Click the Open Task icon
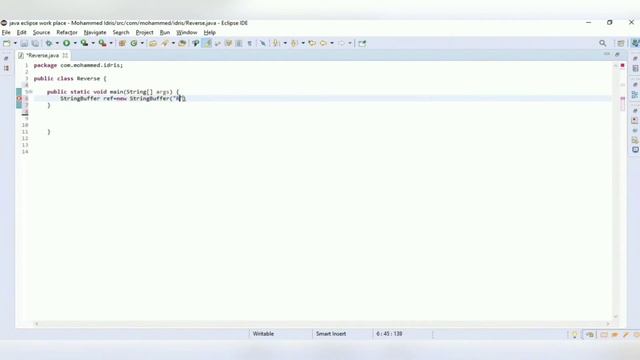Screen dimensions: 640x360 pos(165,43)
